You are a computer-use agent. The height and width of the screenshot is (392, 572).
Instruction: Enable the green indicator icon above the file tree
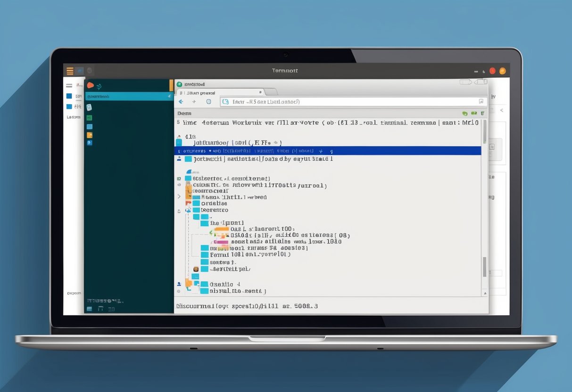464,113
